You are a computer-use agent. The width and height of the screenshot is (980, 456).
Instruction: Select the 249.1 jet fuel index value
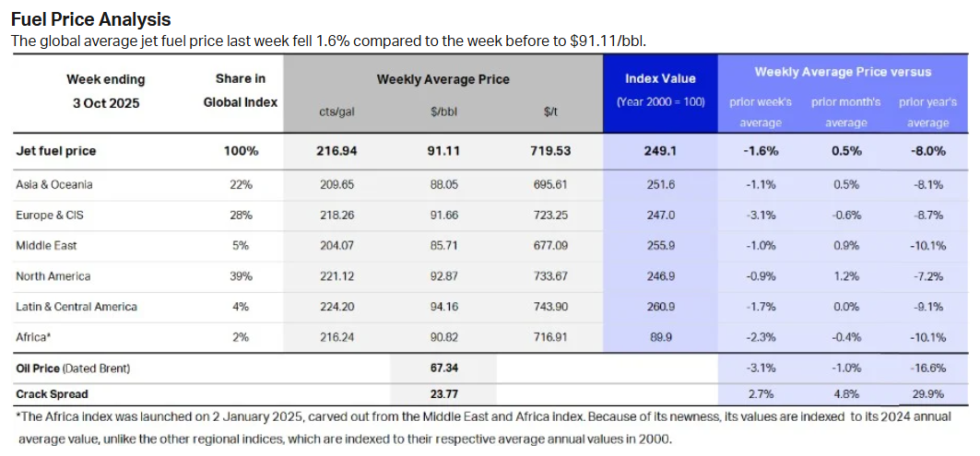pos(660,150)
